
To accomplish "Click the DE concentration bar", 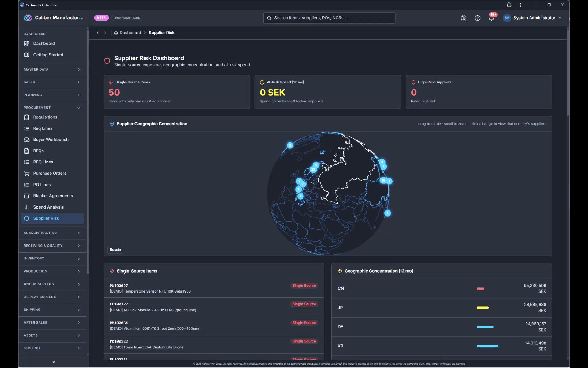I will 485,327.
